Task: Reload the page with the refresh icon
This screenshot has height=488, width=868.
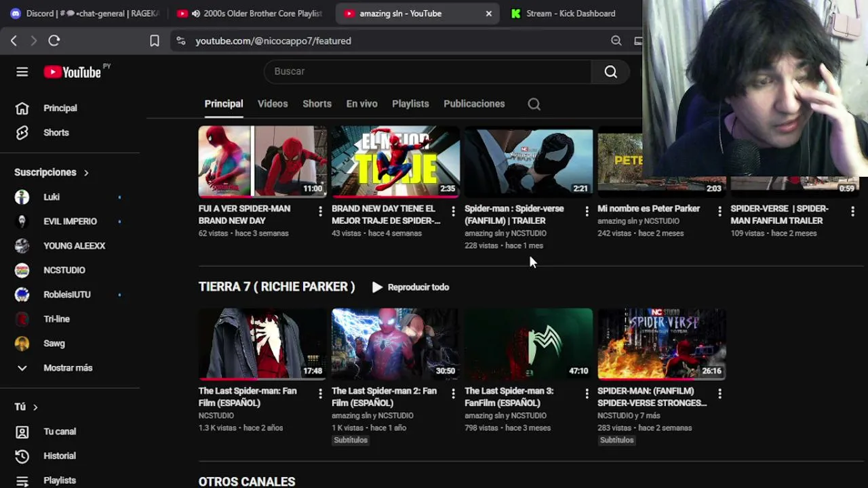Action: 54,41
